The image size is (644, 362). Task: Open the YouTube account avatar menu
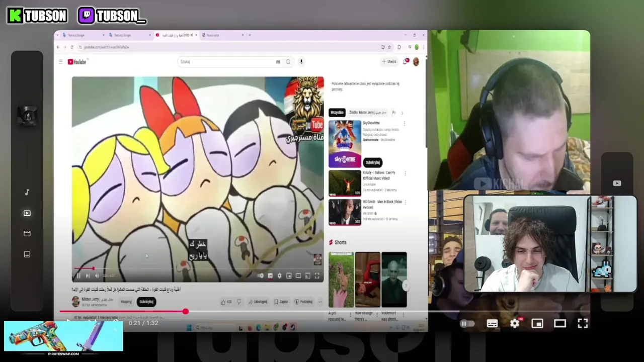coord(416,62)
